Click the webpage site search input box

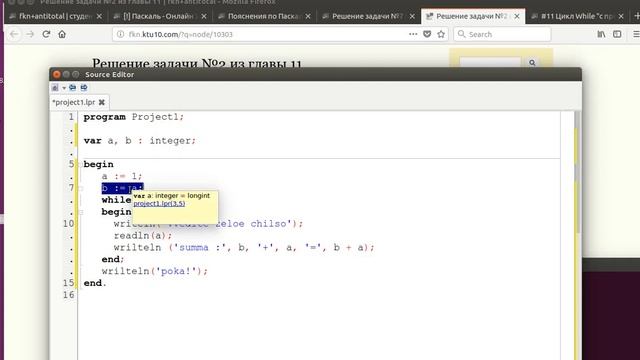[x=490, y=63]
